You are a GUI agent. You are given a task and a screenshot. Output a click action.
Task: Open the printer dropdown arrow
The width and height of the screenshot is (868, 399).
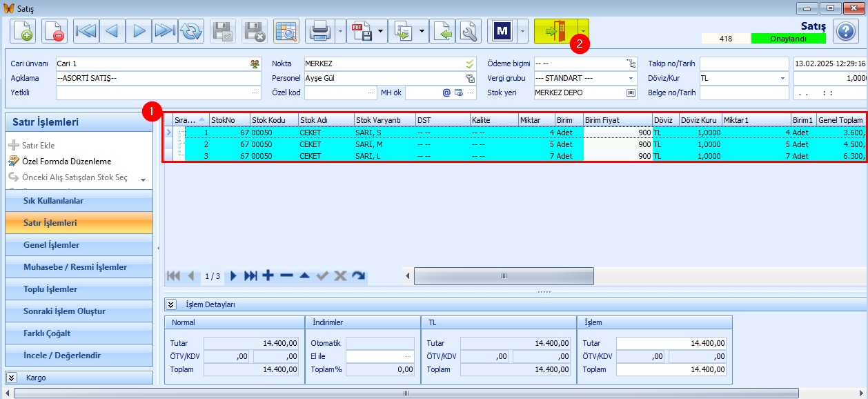(x=340, y=31)
